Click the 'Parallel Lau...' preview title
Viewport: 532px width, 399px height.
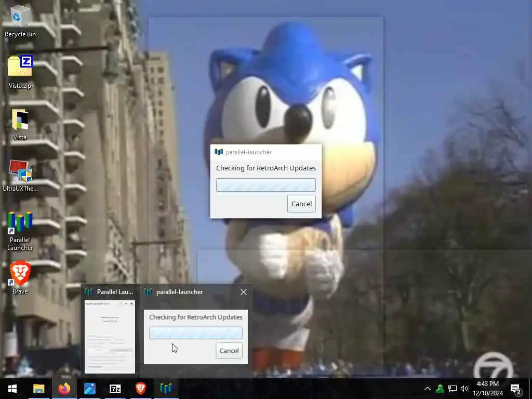[115, 292]
